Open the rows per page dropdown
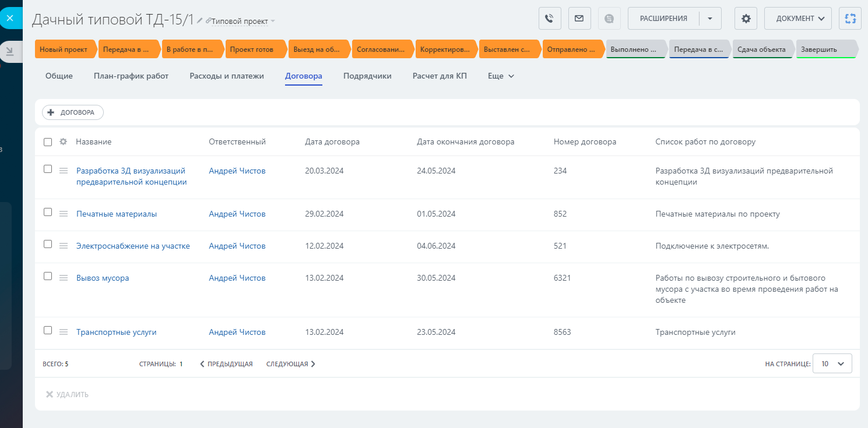The image size is (868, 428). pyautogui.click(x=832, y=363)
